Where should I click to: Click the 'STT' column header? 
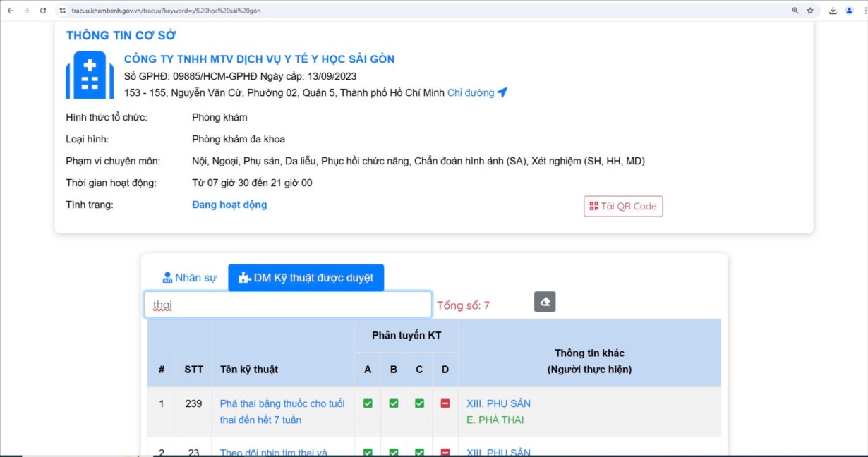point(193,370)
